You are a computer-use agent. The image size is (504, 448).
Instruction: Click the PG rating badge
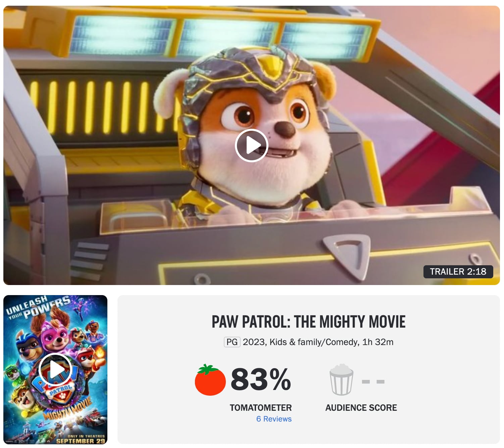(x=232, y=342)
